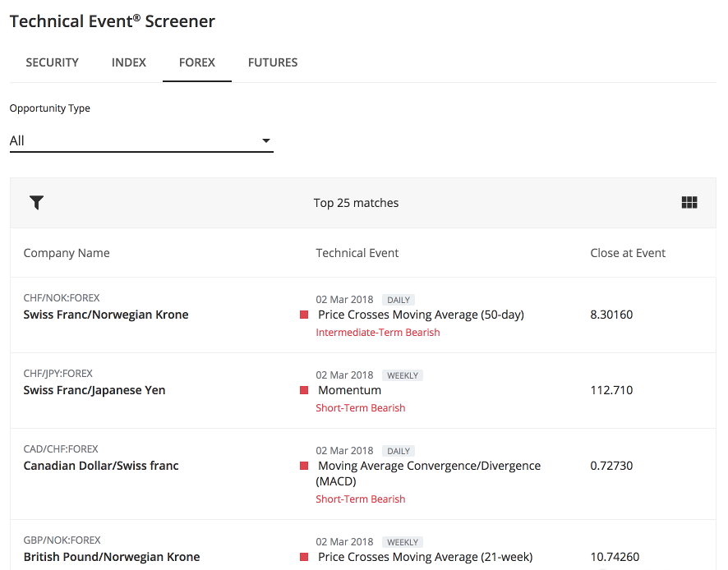Click red marker beside Price Crosses Moving Average (21-week)
The image size is (728, 570).
click(x=304, y=557)
